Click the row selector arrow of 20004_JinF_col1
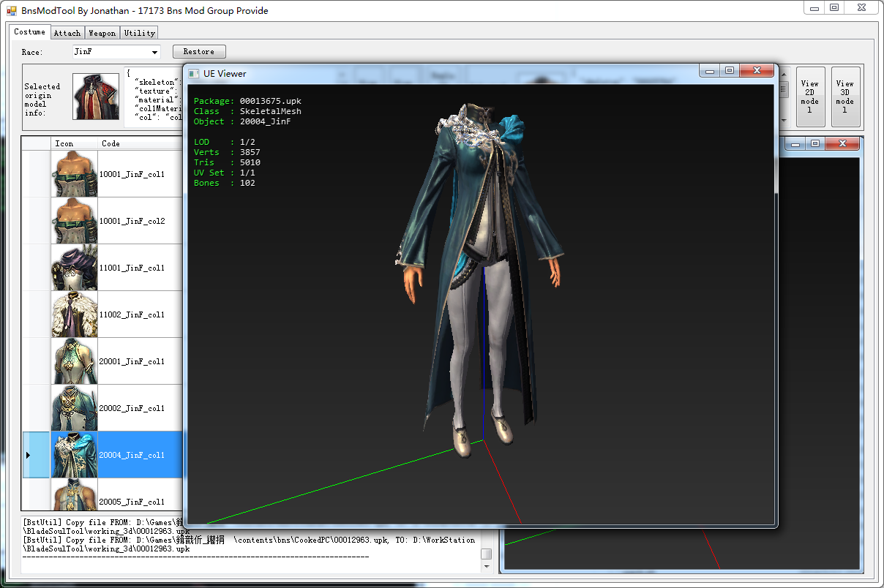Screen dimensions: 884x588 click(x=29, y=455)
